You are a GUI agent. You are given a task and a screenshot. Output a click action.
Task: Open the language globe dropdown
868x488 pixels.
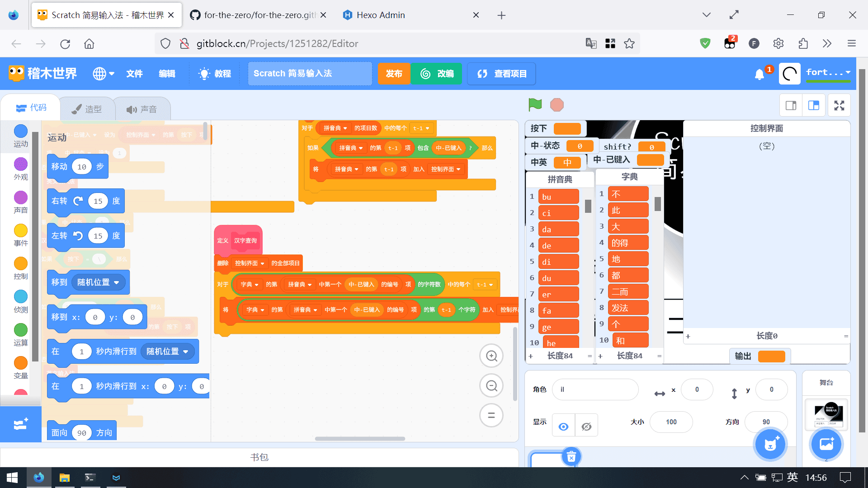(x=104, y=74)
